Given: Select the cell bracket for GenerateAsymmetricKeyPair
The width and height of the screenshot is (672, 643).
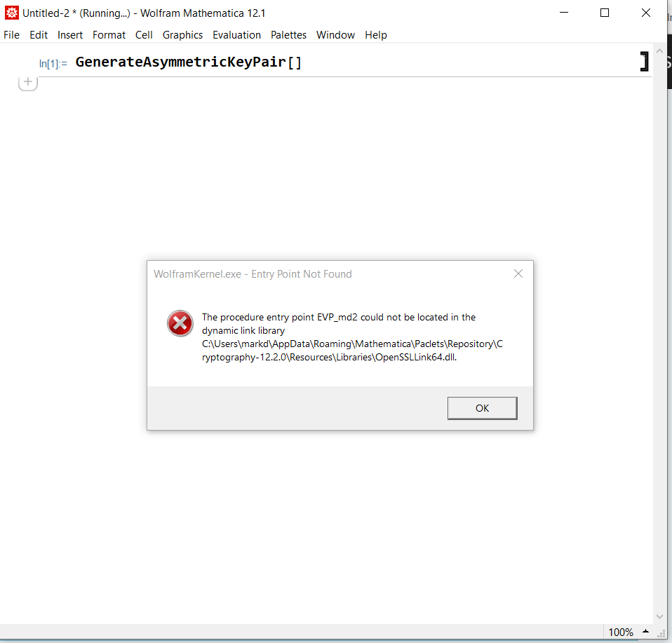Looking at the screenshot, I should click(644, 61).
